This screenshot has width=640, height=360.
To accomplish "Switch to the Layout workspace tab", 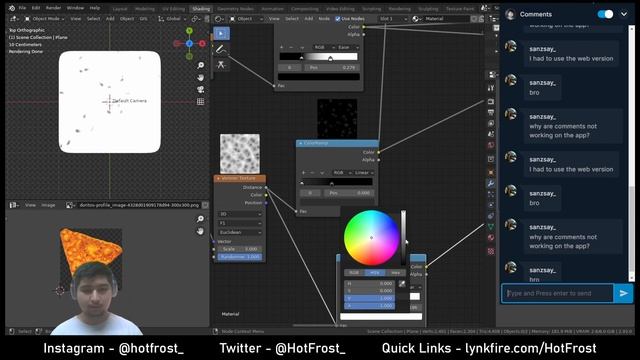I will [x=120, y=9].
